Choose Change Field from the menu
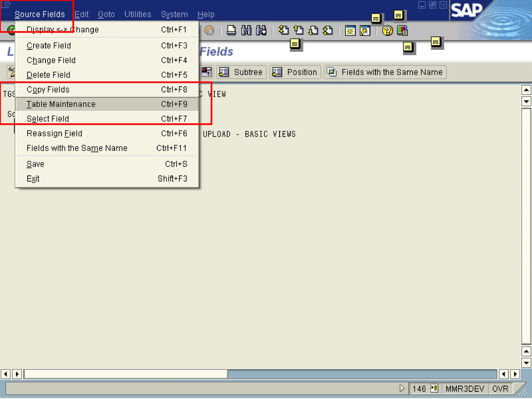The image size is (532, 399). click(x=107, y=60)
